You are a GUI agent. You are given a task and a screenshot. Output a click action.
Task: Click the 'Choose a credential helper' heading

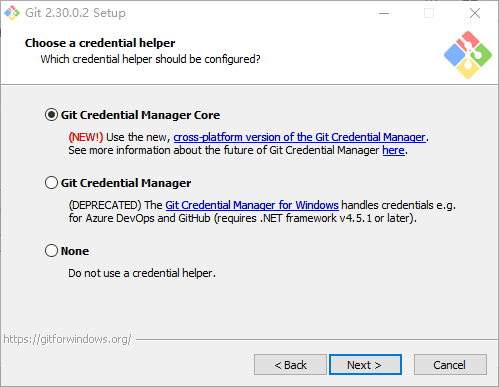100,43
